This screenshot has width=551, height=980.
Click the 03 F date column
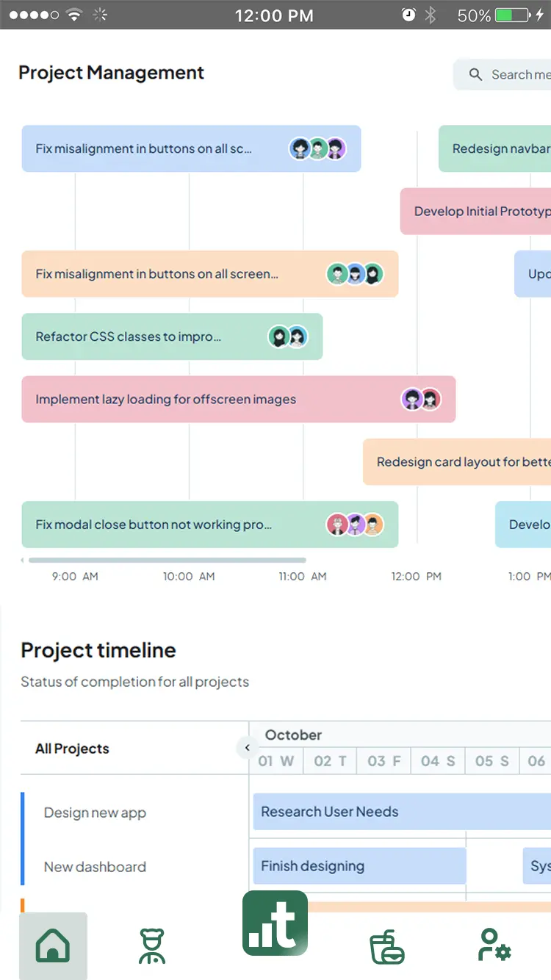click(384, 761)
